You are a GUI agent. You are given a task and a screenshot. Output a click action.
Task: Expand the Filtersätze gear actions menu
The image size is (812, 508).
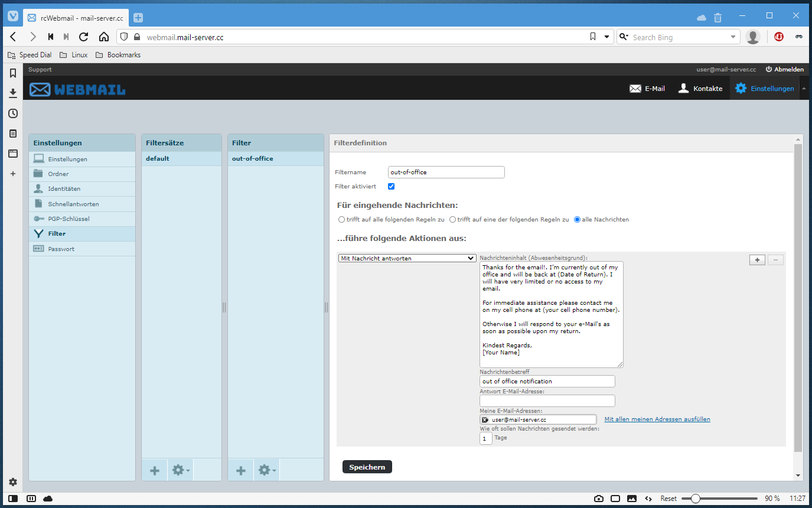180,470
